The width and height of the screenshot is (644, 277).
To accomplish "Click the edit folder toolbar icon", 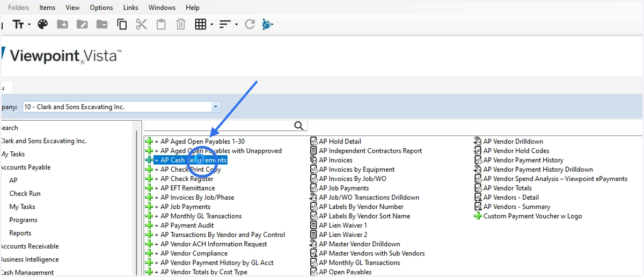I will [x=82, y=24].
